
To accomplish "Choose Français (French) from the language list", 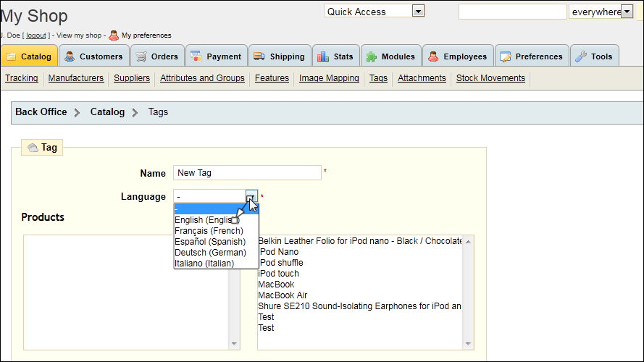I will click(x=209, y=231).
